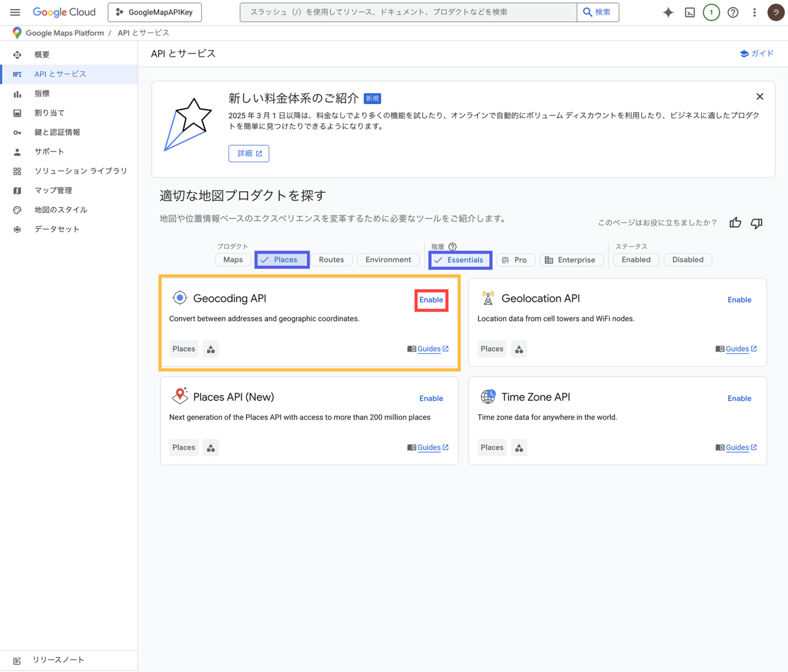Open マップ管理 in the sidebar
788x672 pixels.
[69, 191]
